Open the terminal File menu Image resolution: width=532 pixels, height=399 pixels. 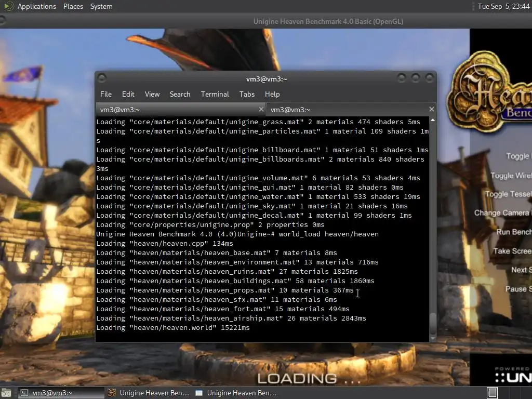point(106,95)
